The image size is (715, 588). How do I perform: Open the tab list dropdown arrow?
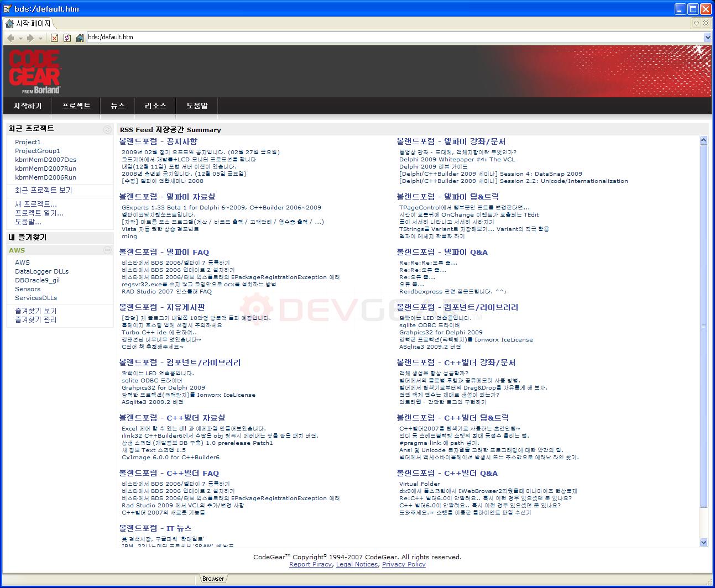[697, 23]
